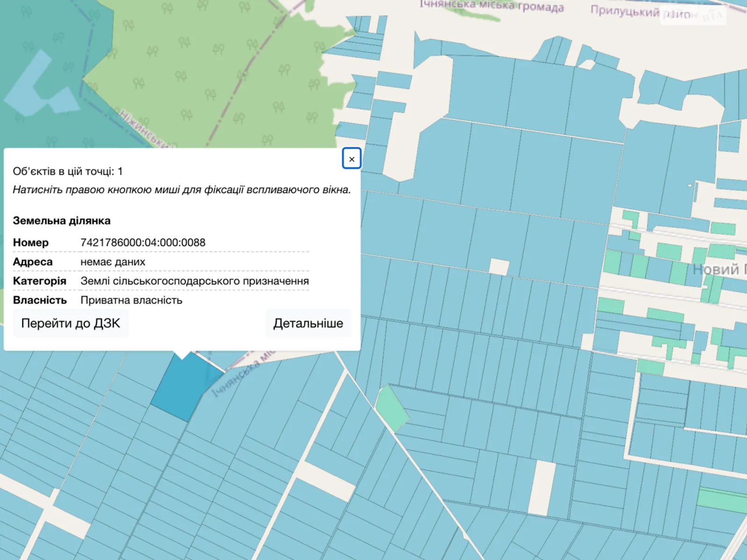
Task: Close the land parcel info popup
Action: coord(352,159)
